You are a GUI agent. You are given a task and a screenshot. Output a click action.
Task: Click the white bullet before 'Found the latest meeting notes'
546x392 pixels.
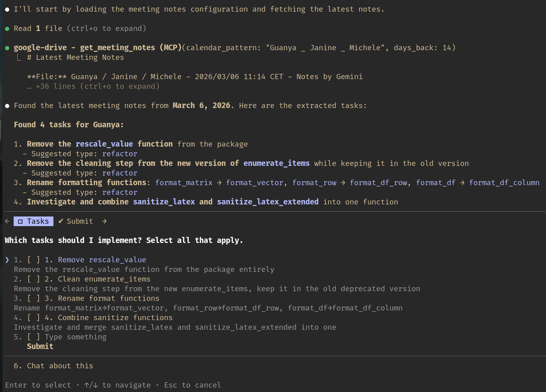(x=7, y=106)
